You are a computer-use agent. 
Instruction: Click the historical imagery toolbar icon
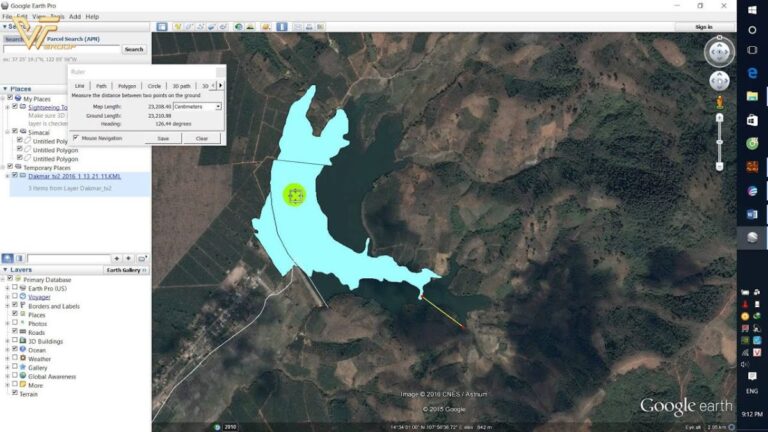tap(239, 27)
